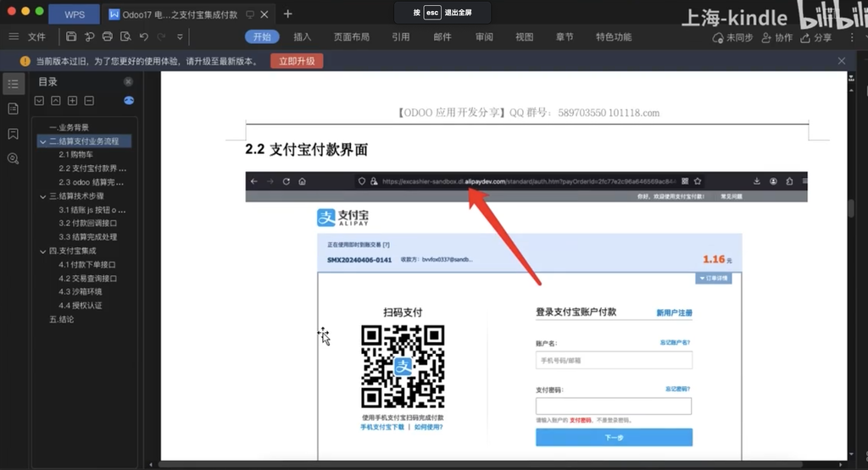Click the Undo arrow
Image resolution: width=868 pixels, height=470 pixels.
coord(144,36)
